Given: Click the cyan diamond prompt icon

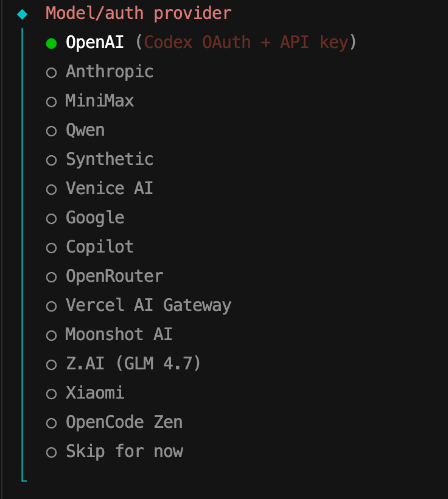Looking at the screenshot, I should [23, 13].
